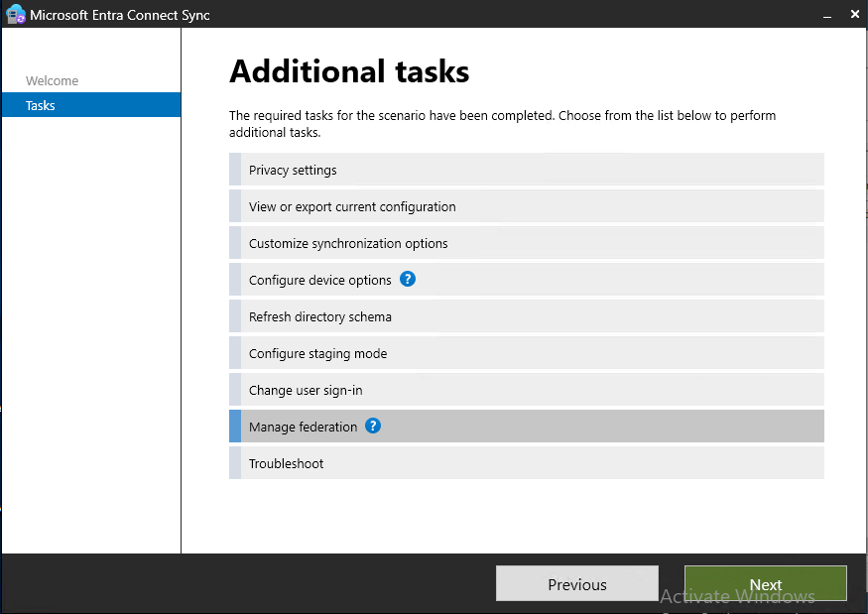Go to the Welcome step in sidebar

point(52,81)
